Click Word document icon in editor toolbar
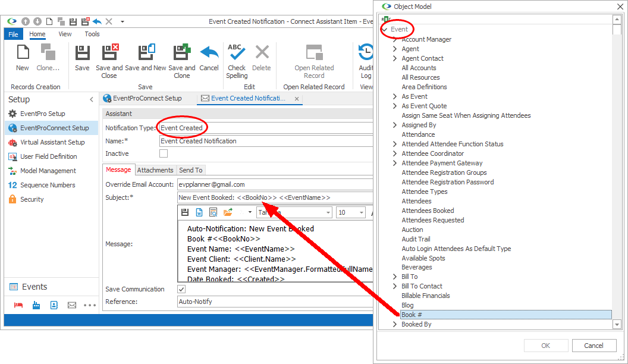This screenshot has width=628, height=364. [x=199, y=212]
